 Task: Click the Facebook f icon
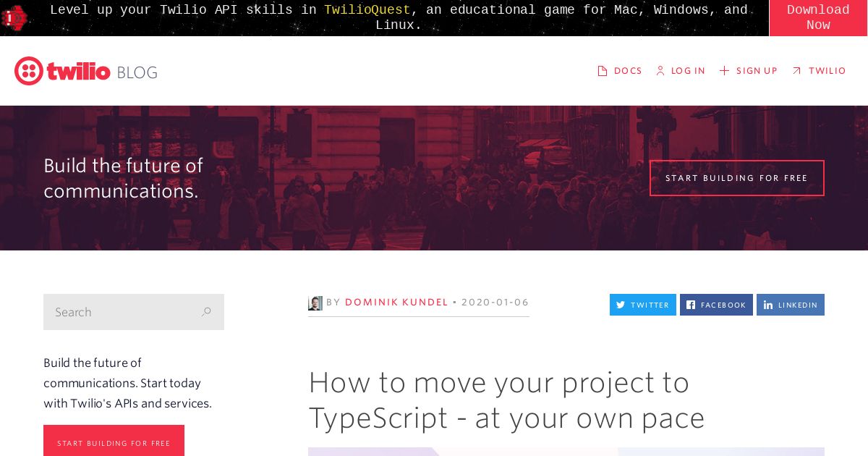coord(691,305)
